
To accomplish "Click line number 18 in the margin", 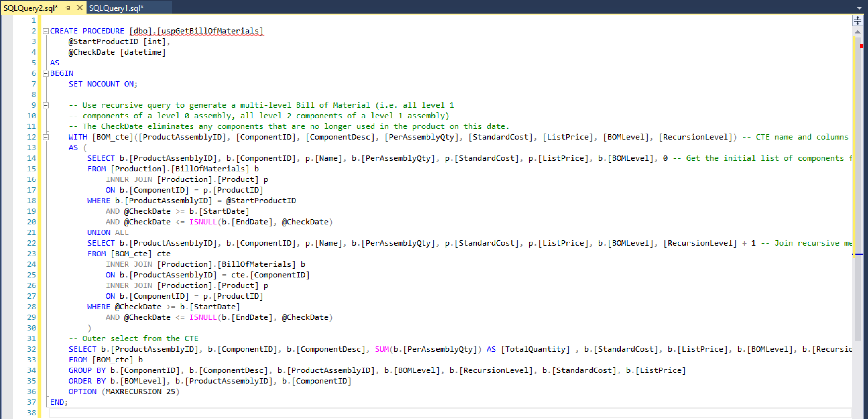I will (31, 201).
